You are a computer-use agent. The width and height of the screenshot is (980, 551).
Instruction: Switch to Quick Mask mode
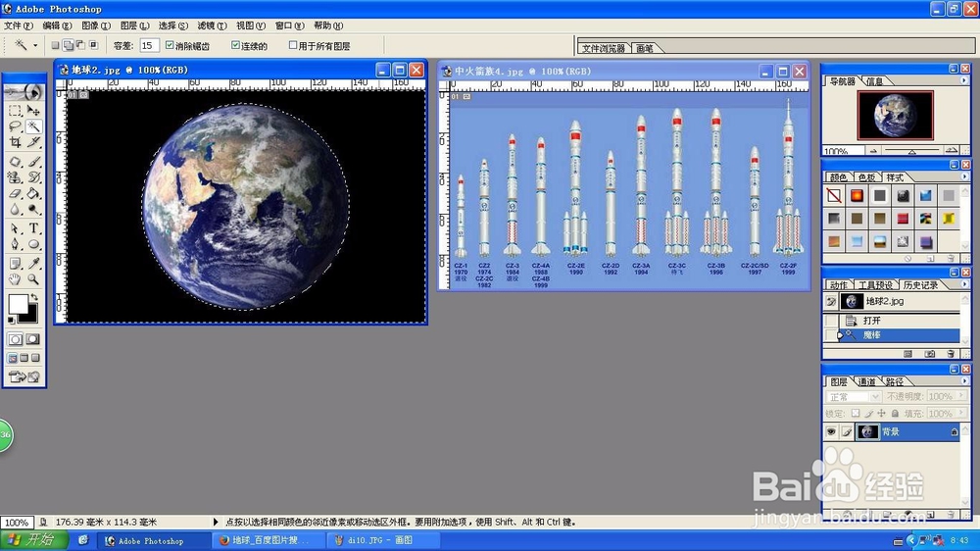[33, 339]
